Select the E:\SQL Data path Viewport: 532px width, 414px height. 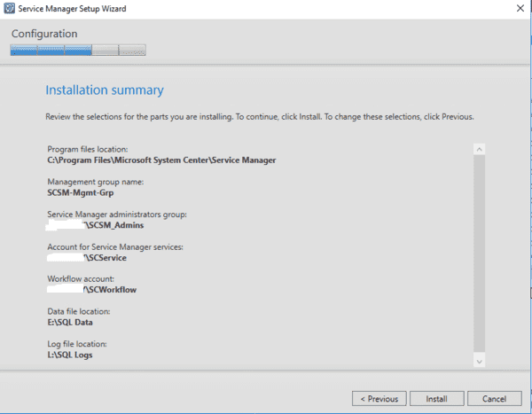pos(70,323)
